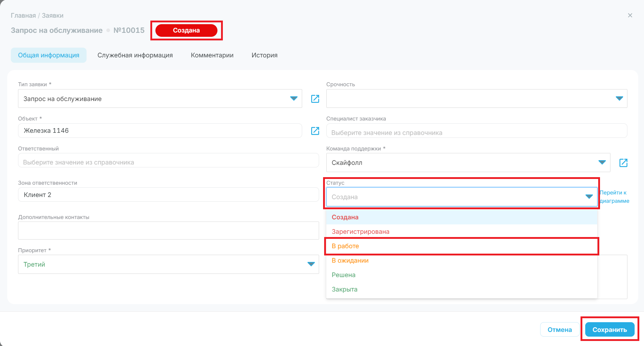Go to Заявки breadcrumb

point(53,16)
